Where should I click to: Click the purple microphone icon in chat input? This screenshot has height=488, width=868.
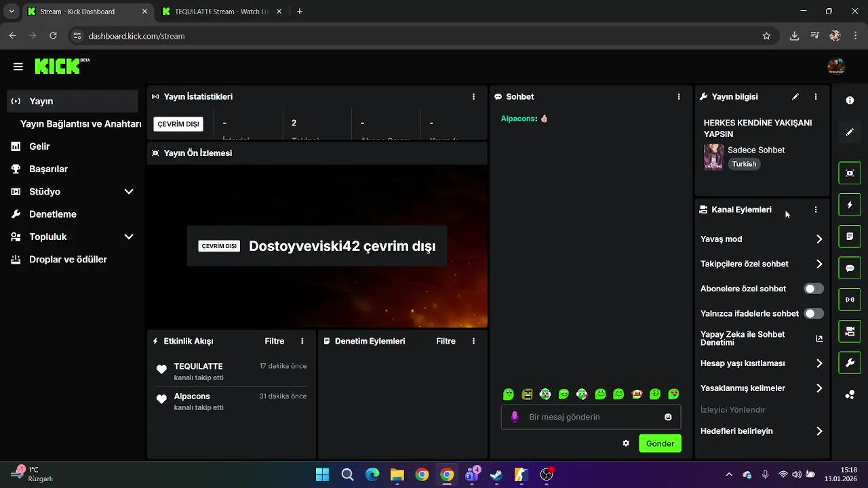coord(515,417)
